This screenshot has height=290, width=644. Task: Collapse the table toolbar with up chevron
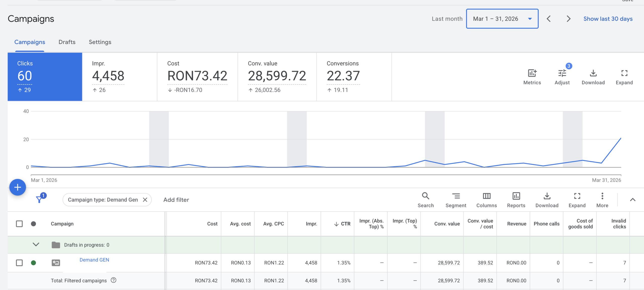click(x=632, y=200)
